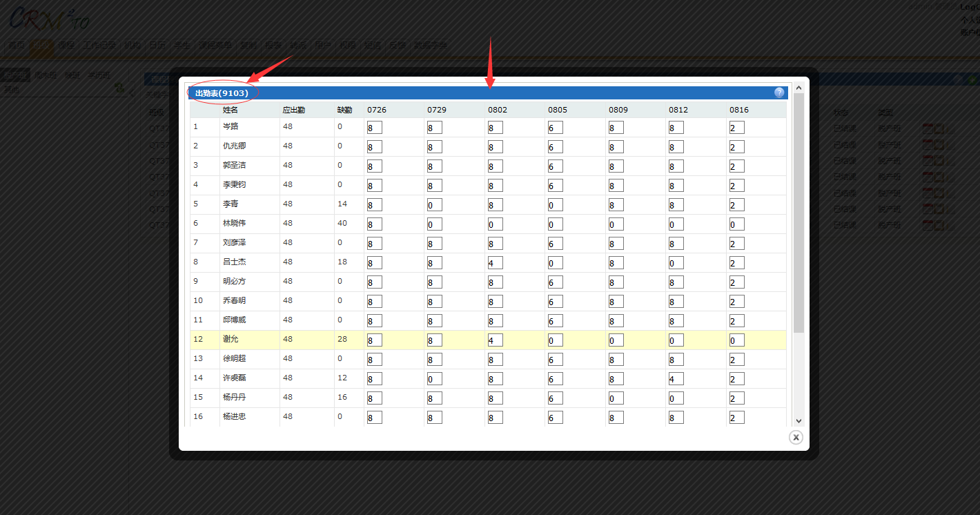
Task: Click the scrollbar up arrow in the popup
Action: (798, 88)
